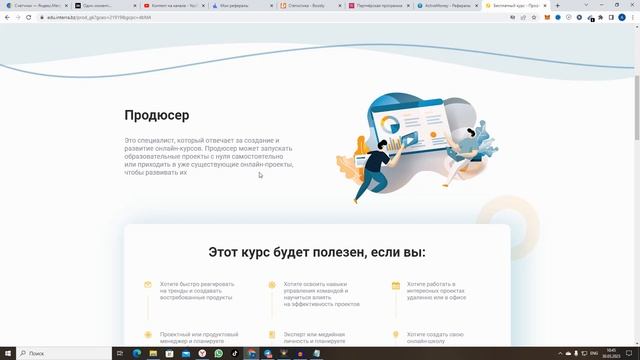Open the Windows notification center
The image size is (640, 360).
click(x=629, y=353)
